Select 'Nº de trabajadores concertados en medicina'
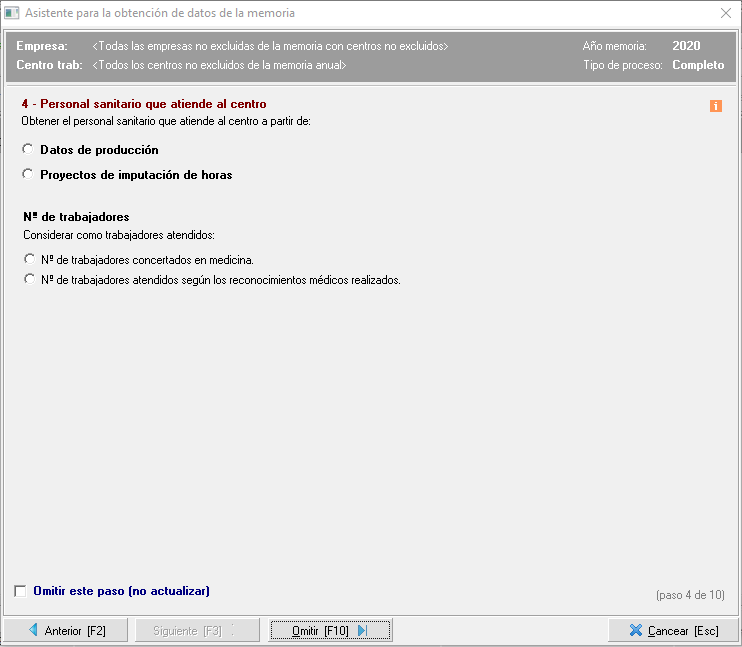This screenshot has width=742, height=647. [28, 259]
